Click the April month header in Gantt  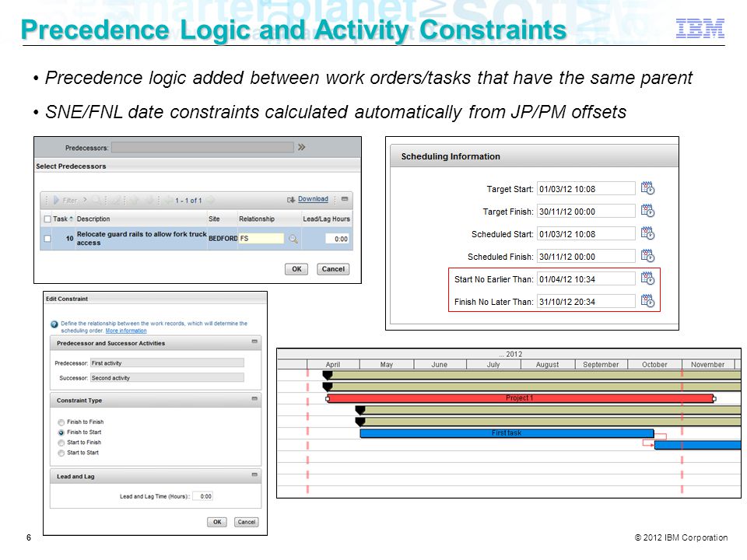click(x=332, y=364)
